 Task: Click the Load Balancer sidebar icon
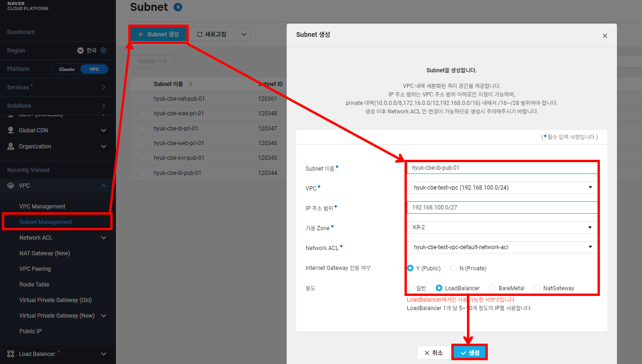pos(10,354)
